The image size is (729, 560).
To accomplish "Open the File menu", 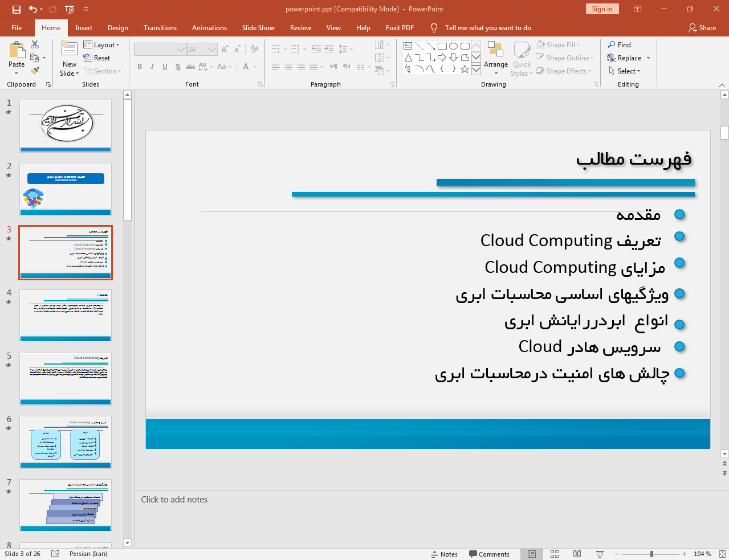I will click(x=17, y=27).
